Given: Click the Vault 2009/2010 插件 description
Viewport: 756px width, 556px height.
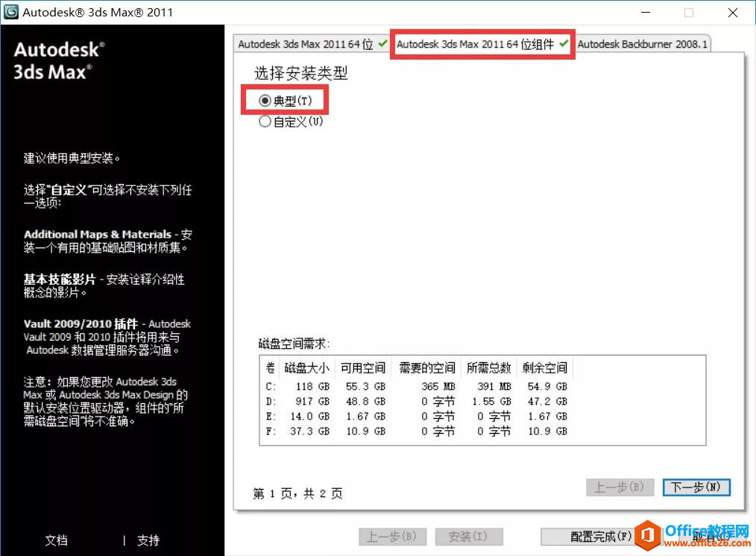Looking at the screenshot, I should pyautogui.click(x=107, y=337).
